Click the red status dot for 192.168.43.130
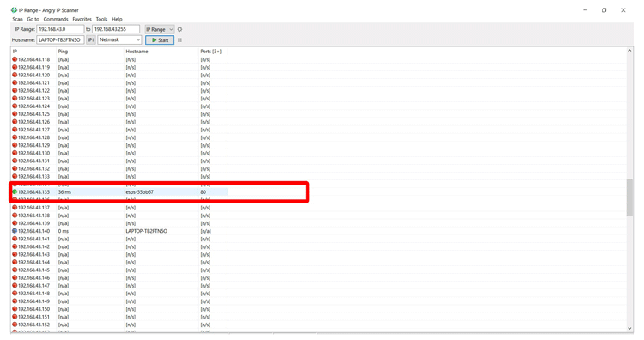This screenshot has width=644, height=340. tap(15, 153)
